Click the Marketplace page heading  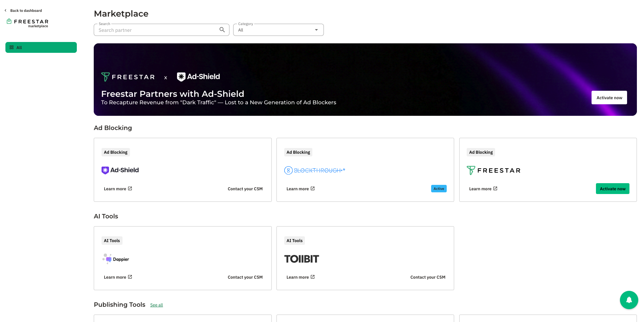coord(121,14)
